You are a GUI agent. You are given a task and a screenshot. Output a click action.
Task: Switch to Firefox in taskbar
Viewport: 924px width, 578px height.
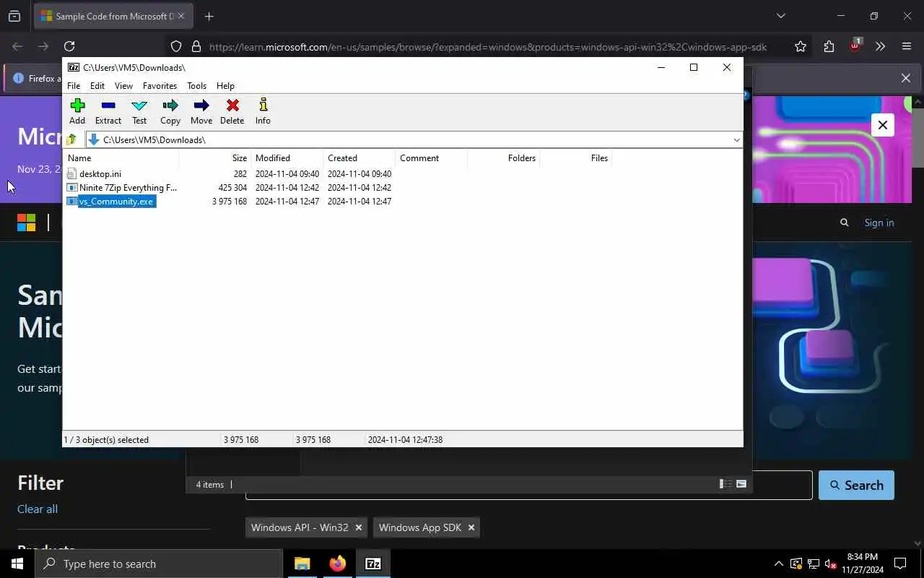click(x=337, y=564)
